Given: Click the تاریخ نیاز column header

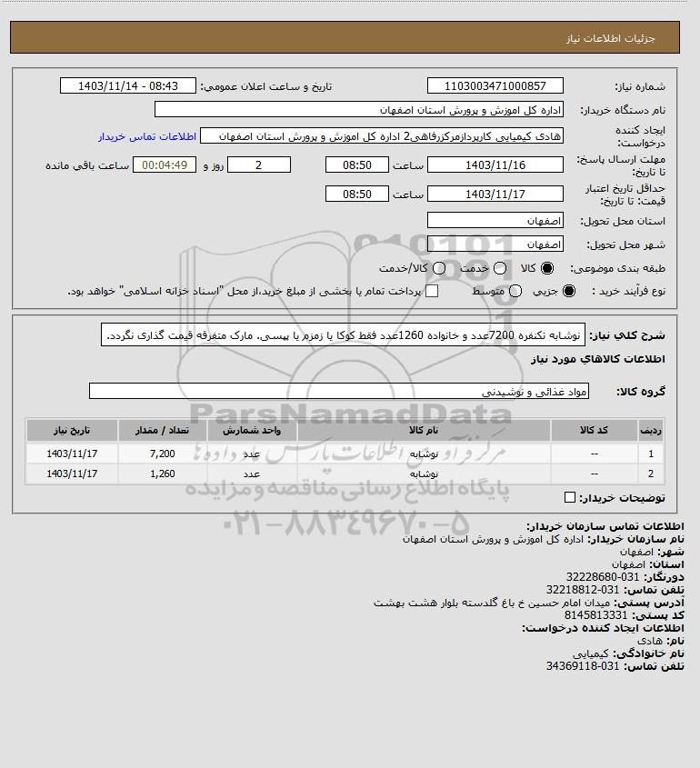Looking at the screenshot, I should (72, 430).
